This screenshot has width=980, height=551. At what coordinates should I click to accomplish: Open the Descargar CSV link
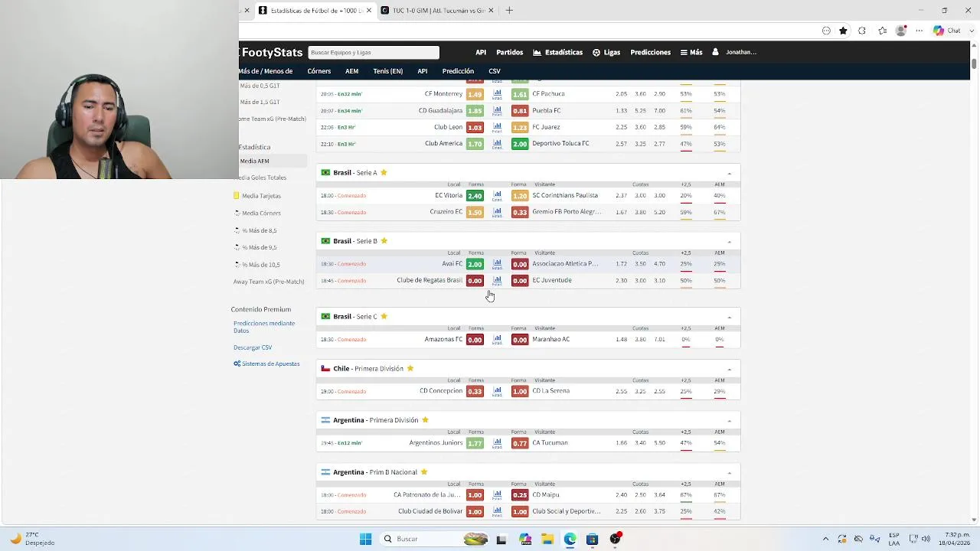click(x=253, y=347)
